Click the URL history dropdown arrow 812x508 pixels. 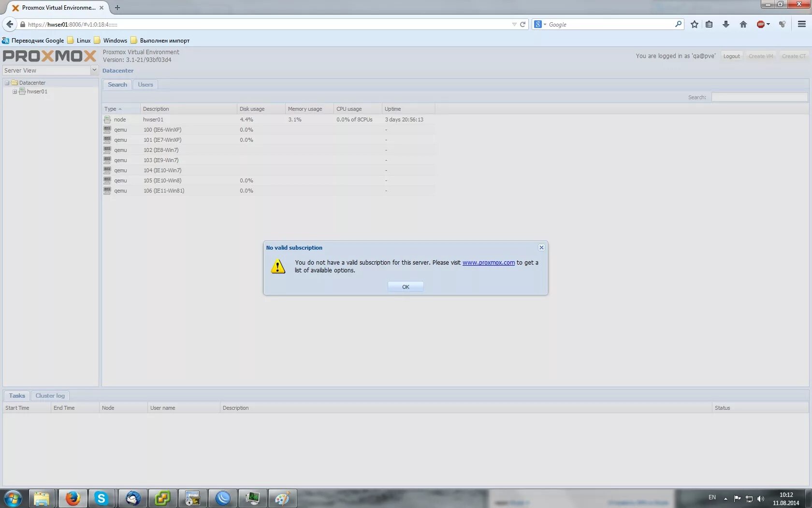(x=514, y=24)
